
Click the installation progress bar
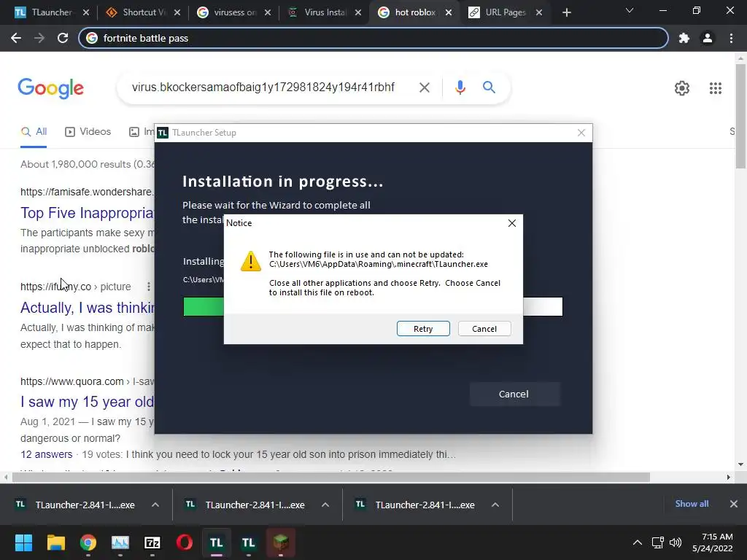click(373, 307)
